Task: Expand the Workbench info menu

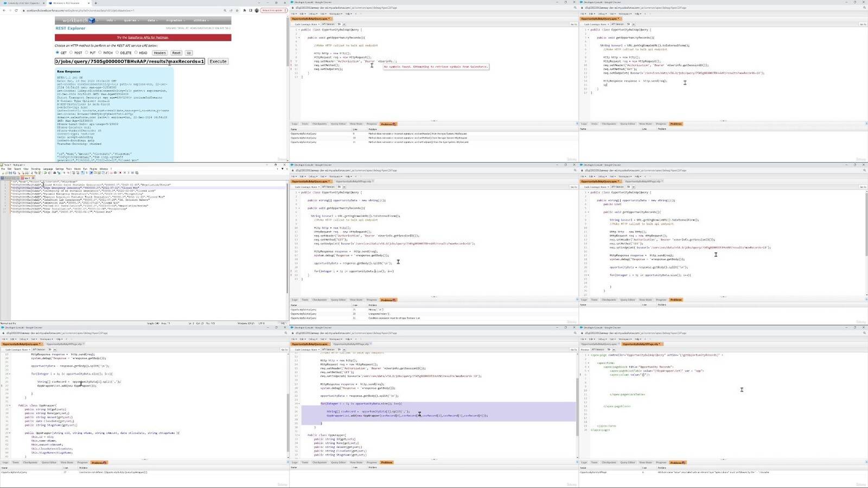Action: click(x=111, y=20)
